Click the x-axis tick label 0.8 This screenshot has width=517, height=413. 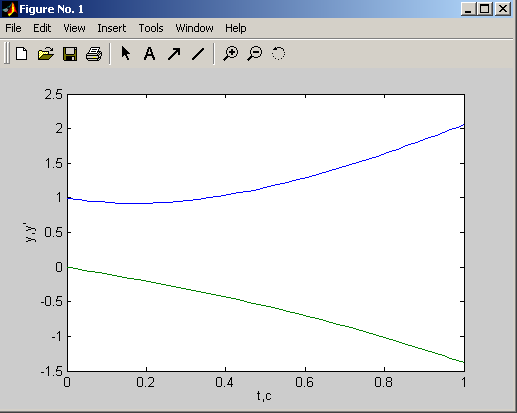(x=384, y=382)
